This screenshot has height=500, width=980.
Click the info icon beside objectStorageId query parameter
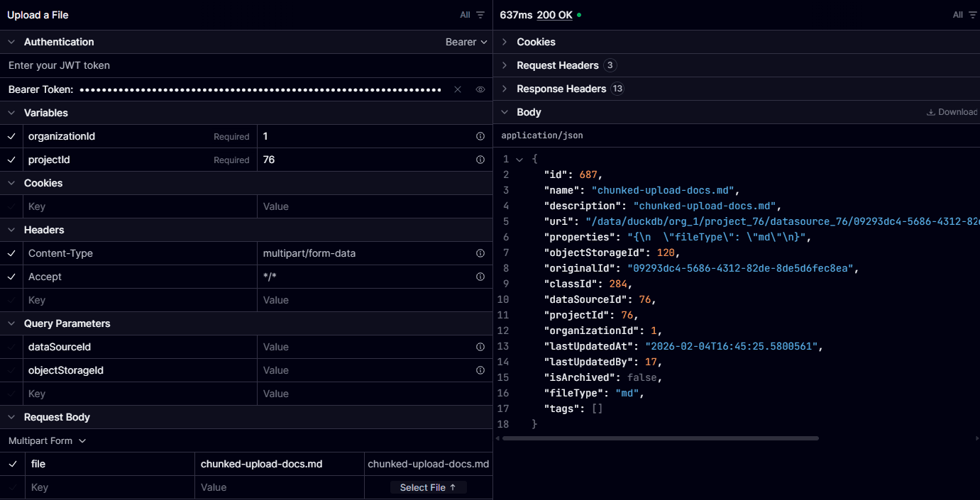(x=480, y=370)
